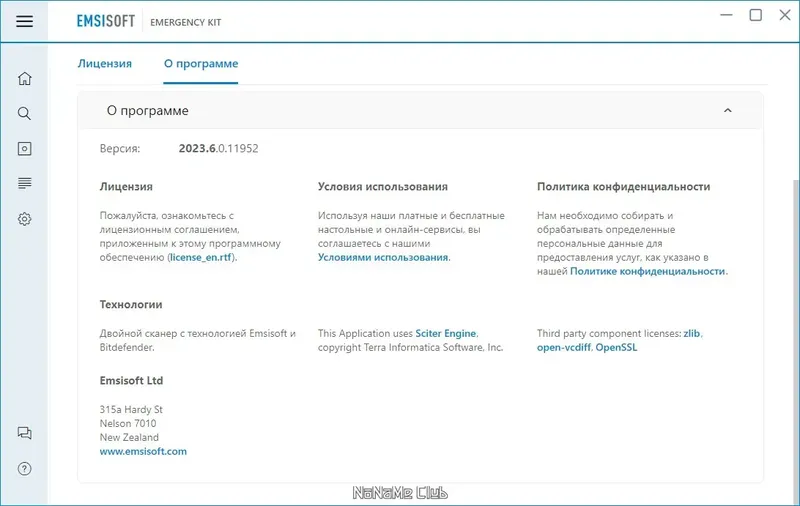Collapse the О программе section
Image resolution: width=800 pixels, height=506 pixels.
coord(728,111)
